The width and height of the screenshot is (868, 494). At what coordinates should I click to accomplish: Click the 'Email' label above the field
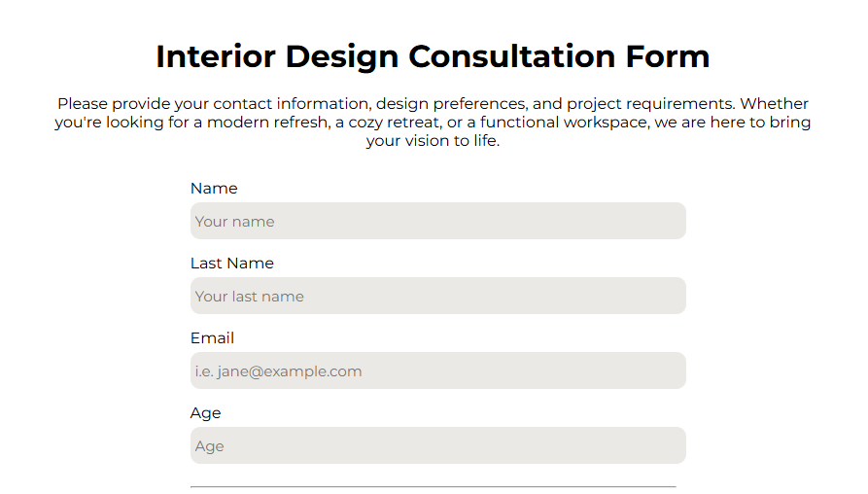(212, 338)
